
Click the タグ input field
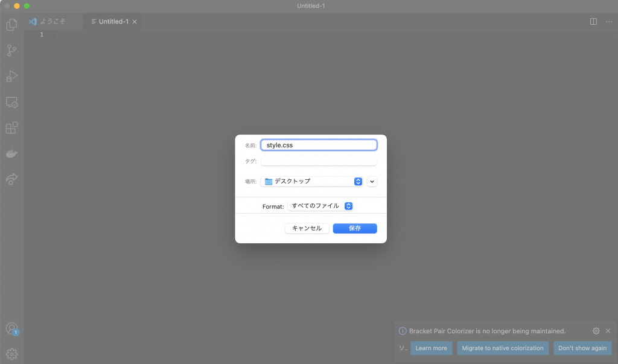(319, 161)
